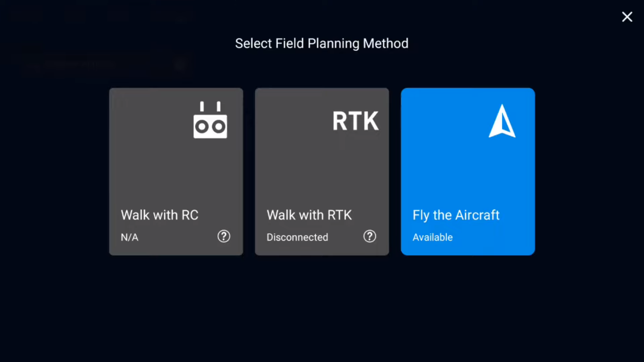Select the "Walk with RC" label

159,215
